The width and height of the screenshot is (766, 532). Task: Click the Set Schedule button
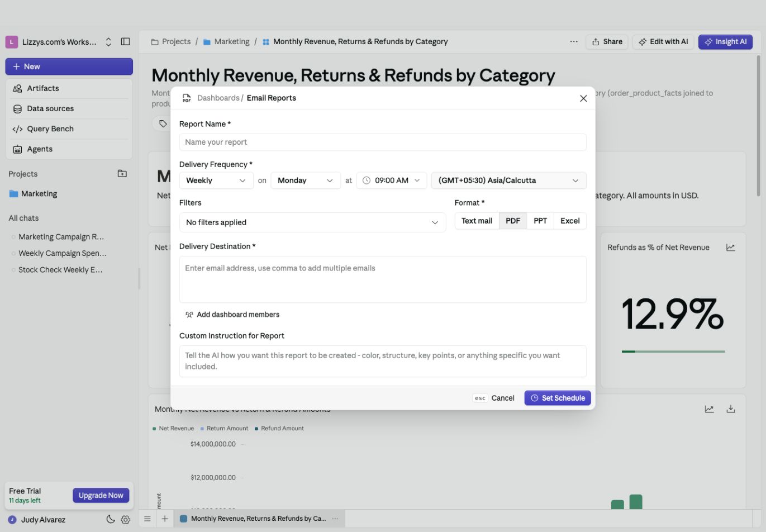[558, 398]
